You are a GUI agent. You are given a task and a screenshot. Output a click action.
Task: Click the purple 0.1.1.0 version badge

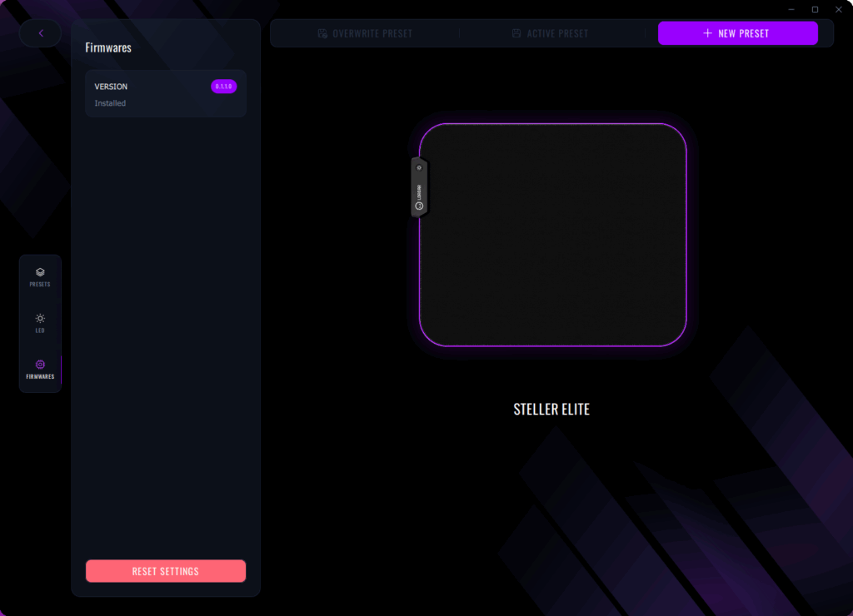pyautogui.click(x=223, y=87)
